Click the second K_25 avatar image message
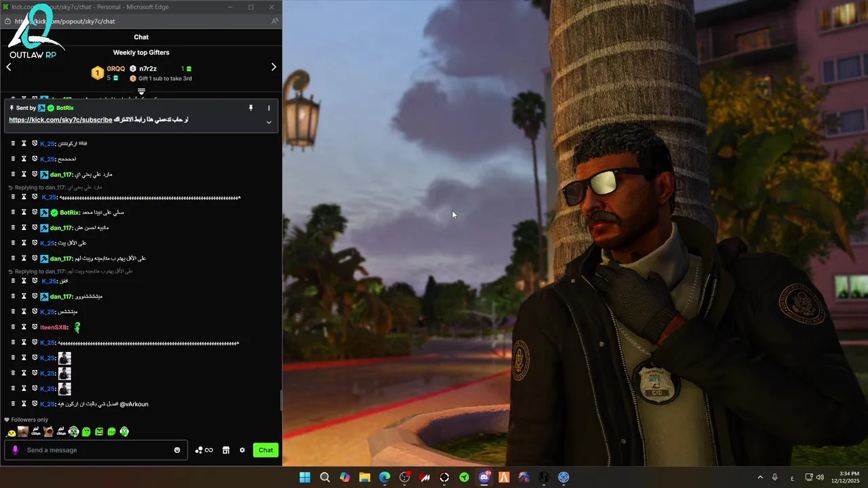868x488 pixels. (64, 373)
